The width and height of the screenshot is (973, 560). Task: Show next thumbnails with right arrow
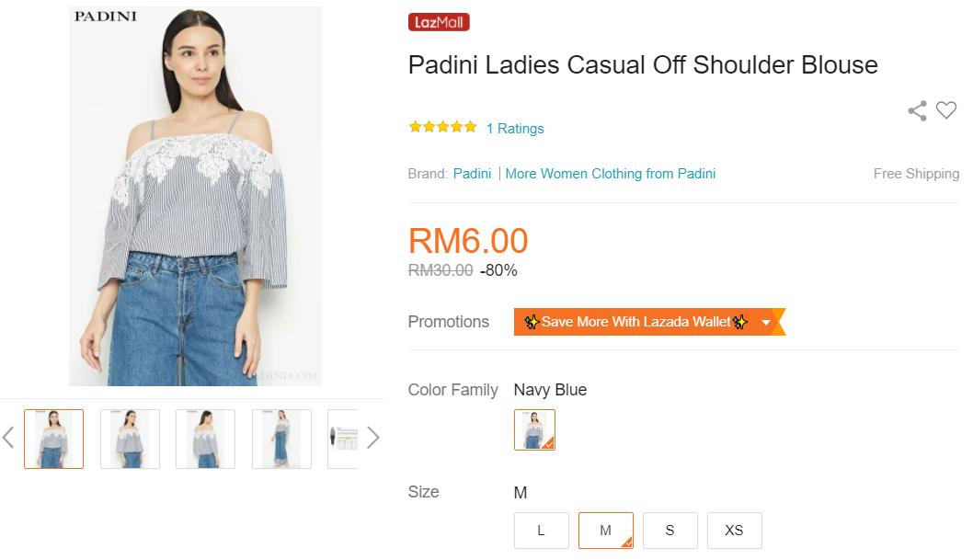(x=372, y=438)
